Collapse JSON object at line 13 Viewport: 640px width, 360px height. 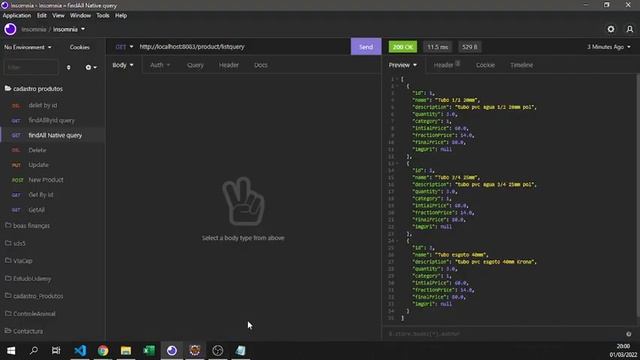[x=397, y=163]
